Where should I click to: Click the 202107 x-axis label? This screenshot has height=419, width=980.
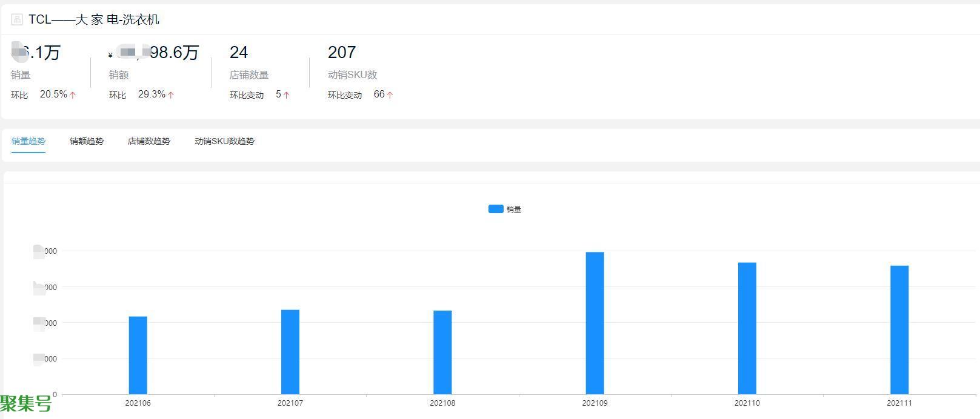pos(290,403)
